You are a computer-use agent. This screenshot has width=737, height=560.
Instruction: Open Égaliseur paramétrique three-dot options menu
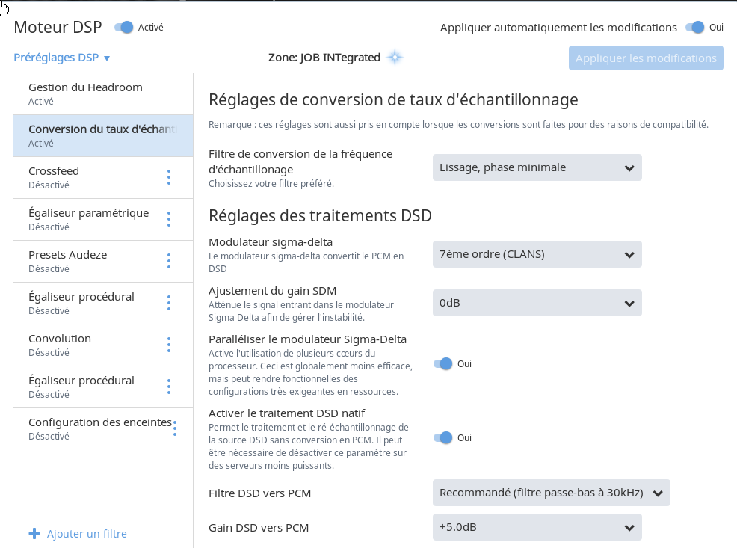pos(169,219)
